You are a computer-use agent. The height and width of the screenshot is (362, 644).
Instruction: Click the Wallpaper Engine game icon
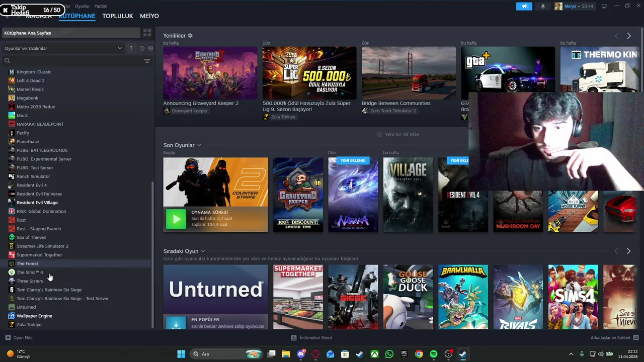[12, 316]
